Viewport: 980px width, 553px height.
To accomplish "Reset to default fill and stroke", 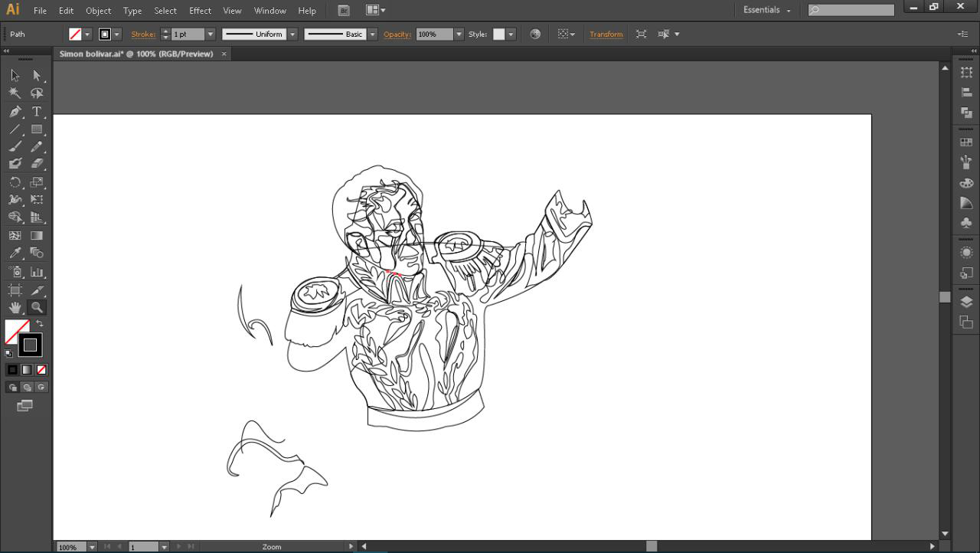I will point(9,353).
